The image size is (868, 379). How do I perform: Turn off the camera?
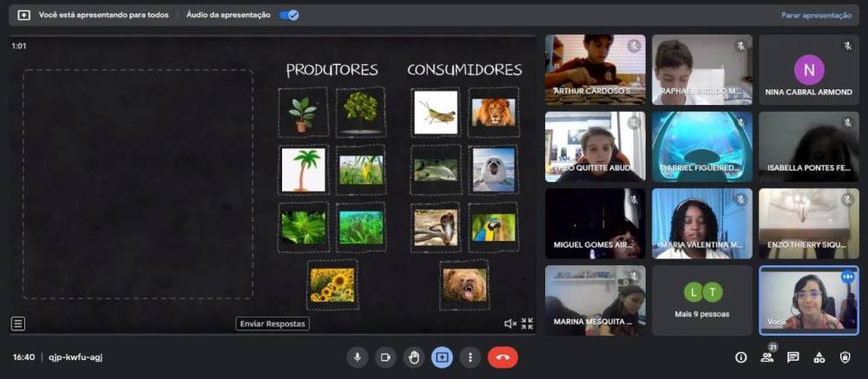[385, 356]
